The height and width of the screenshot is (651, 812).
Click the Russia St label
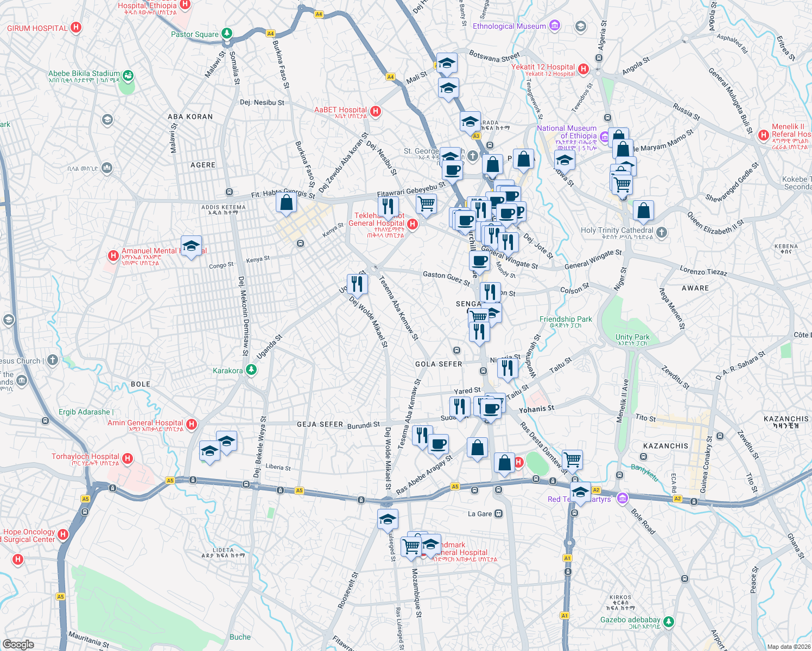[687, 111]
